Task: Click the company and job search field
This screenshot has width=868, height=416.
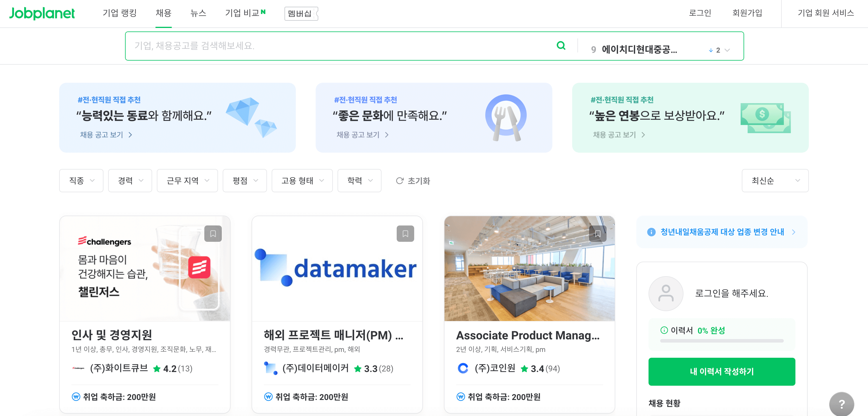Action: pyautogui.click(x=340, y=46)
